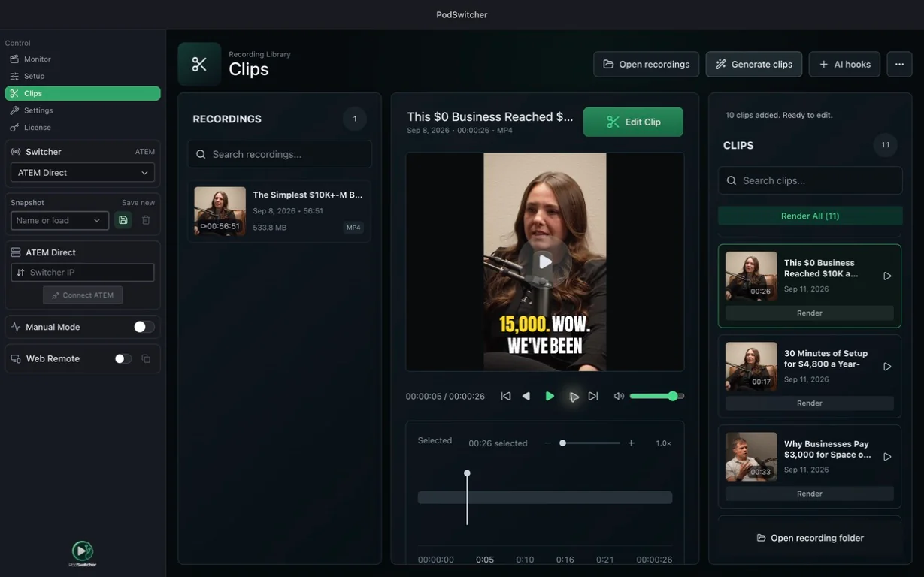Image resolution: width=924 pixels, height=577 pixels.
Task: Click the Edit Clip button
Action: click(x=633, y=122)
